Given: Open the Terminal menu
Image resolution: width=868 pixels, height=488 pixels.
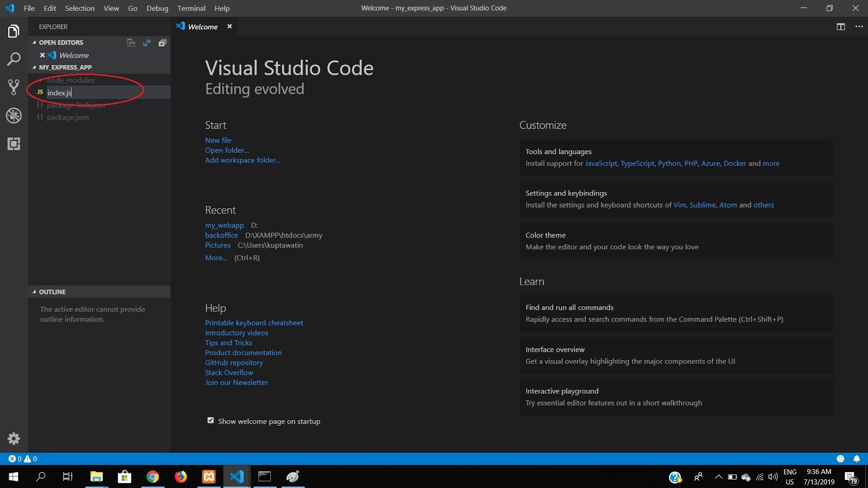Looking at the screenshot, I should pos(191,8).
